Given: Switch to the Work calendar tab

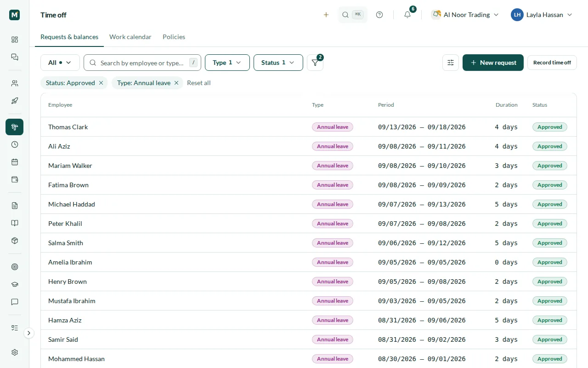Looking at the screenshot, I should tap(130, 37).
